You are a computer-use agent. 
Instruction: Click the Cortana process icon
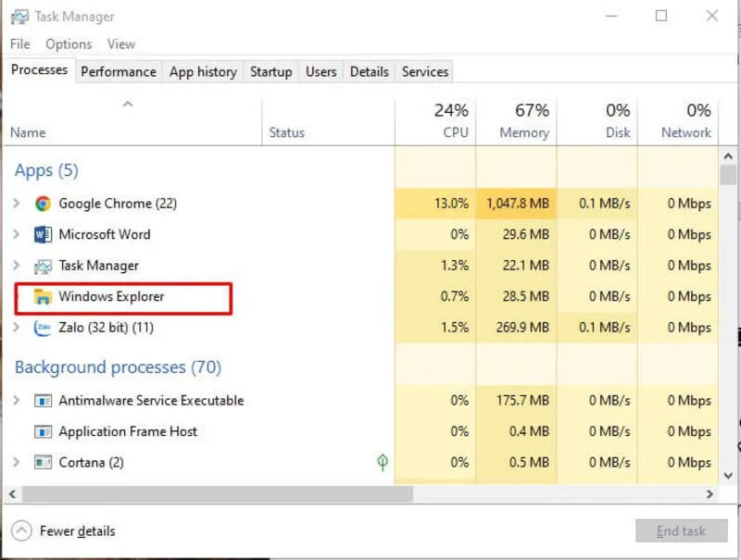(43, 462)
